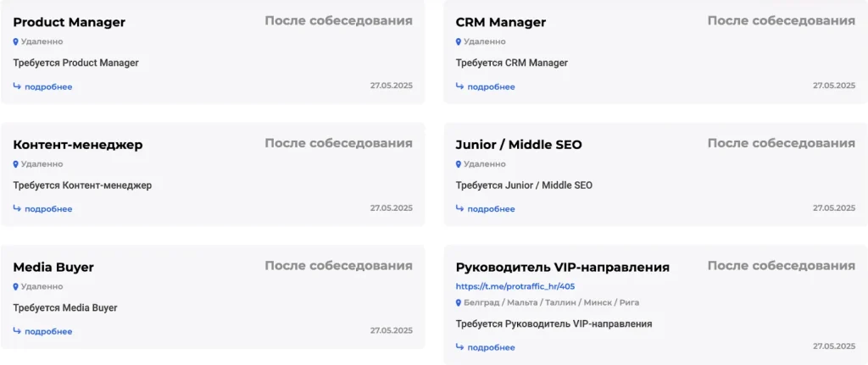
Task: Click the location pin next to Белград / Мальта
Action: [x=459, y=303]
